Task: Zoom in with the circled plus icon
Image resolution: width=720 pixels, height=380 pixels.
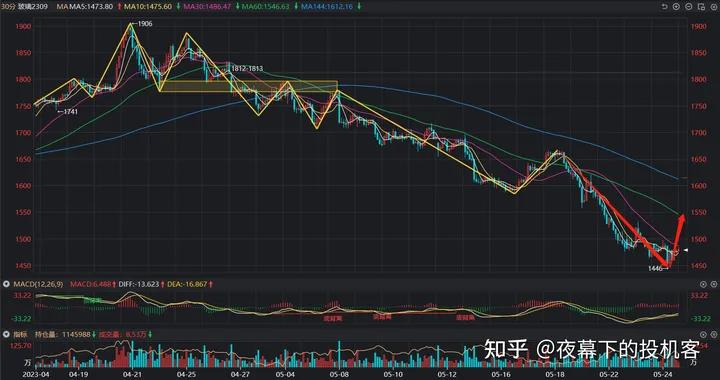Action: (x=676, y=6)
